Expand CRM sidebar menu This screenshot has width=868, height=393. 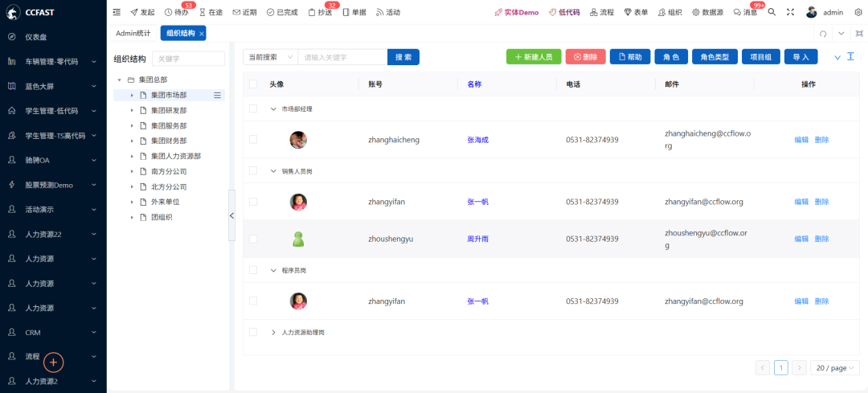(x=53, y=333)
